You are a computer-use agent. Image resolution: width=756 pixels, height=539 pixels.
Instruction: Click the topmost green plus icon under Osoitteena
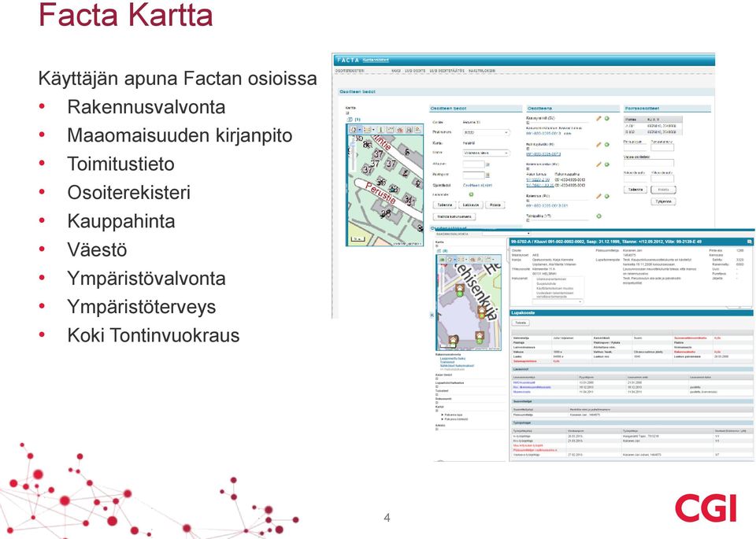607,119
